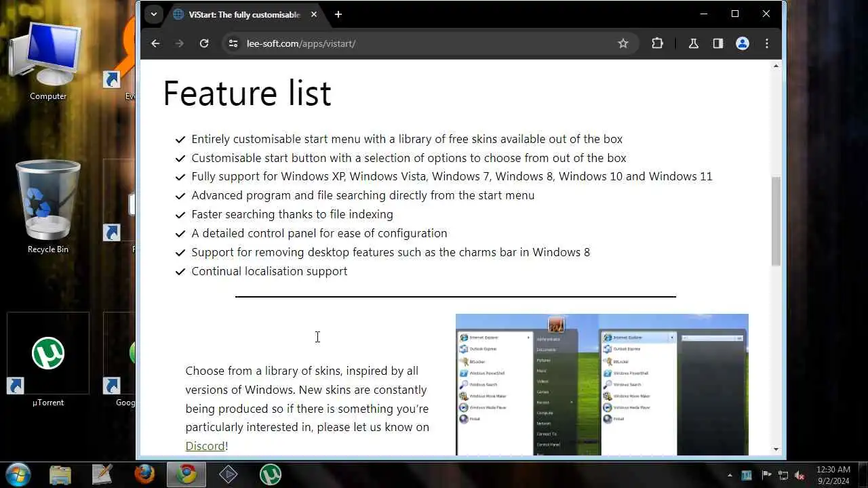Close the ViStart tab

coord(314,14)
